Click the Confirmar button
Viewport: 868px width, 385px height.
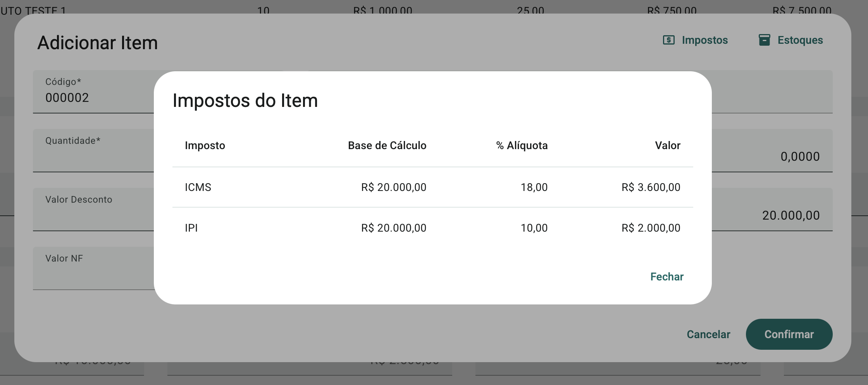coord(789,334)
